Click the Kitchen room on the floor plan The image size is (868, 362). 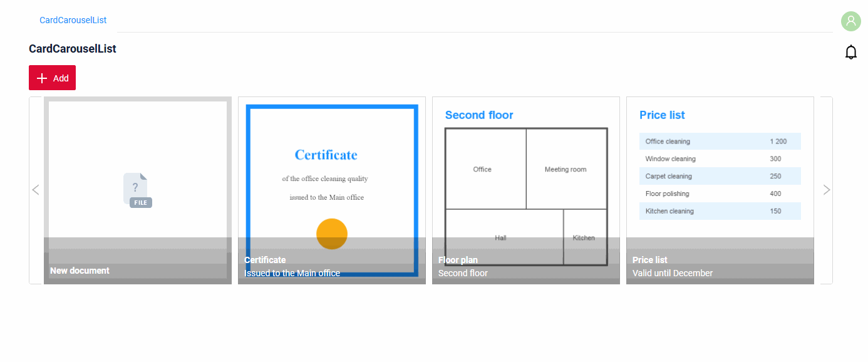coord(585,237)
